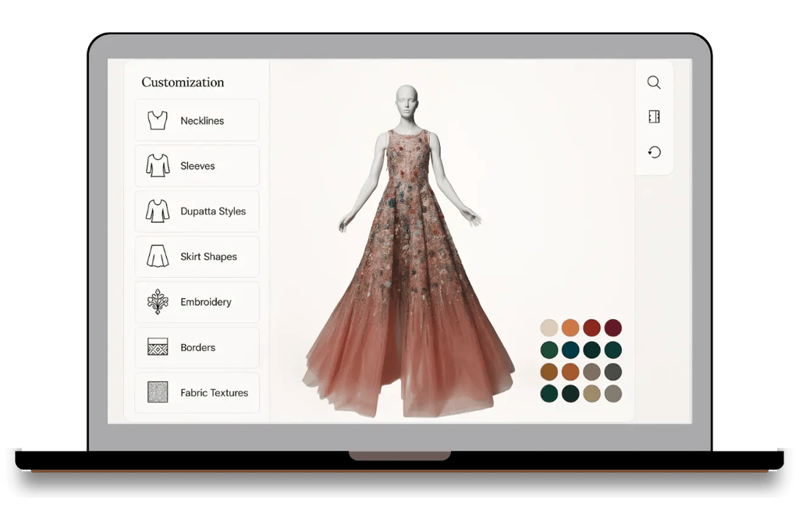Open the side-by-side compare view icon
The width and height of the screenshot is (799, 532).
coord(654,115)
